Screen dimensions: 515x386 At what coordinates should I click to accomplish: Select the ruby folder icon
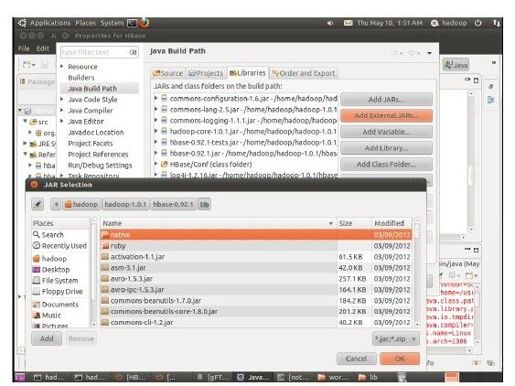[105, 246]
